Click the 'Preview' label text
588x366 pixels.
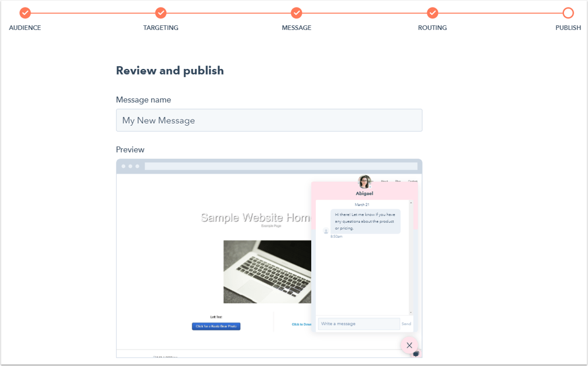click(x=130, y=150)
